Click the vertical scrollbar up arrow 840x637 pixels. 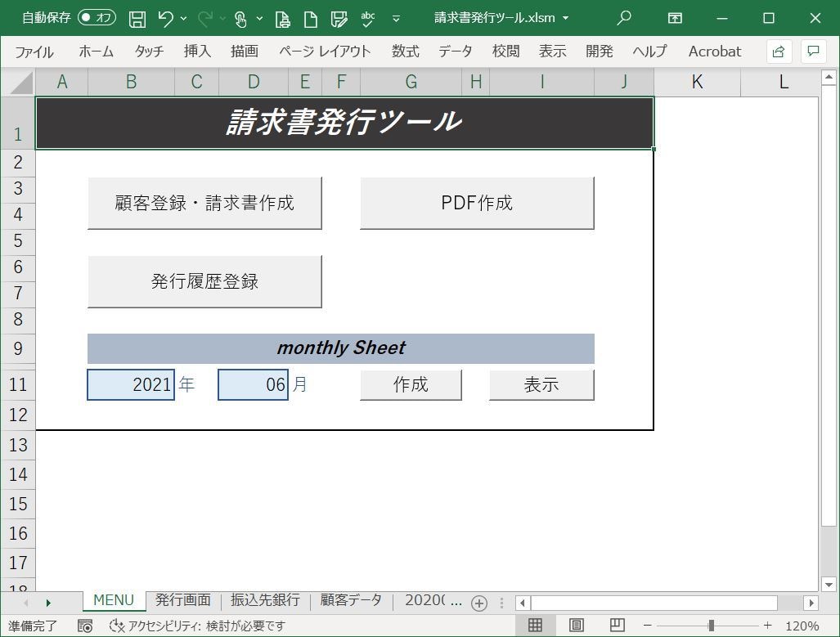coord(829,78)
